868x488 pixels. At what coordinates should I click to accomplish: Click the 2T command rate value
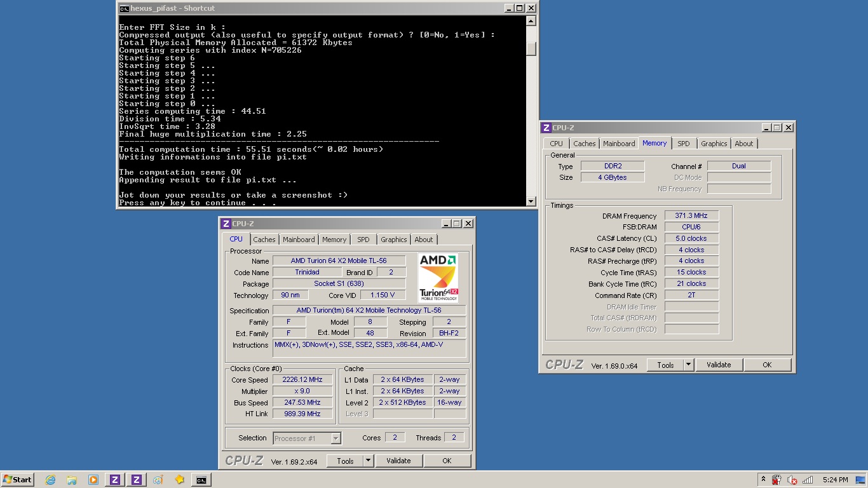691,295
